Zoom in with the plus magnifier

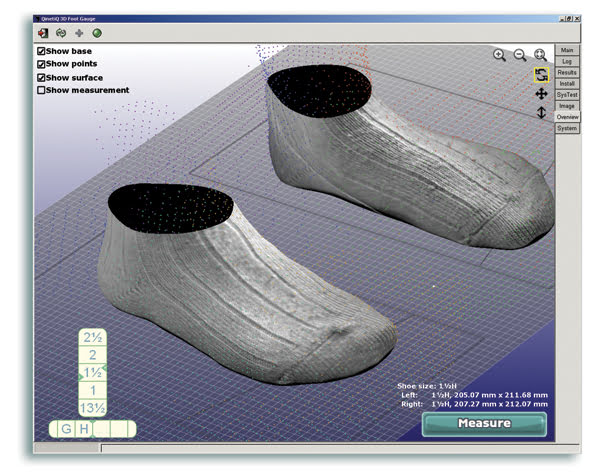(x=499, y=55)
